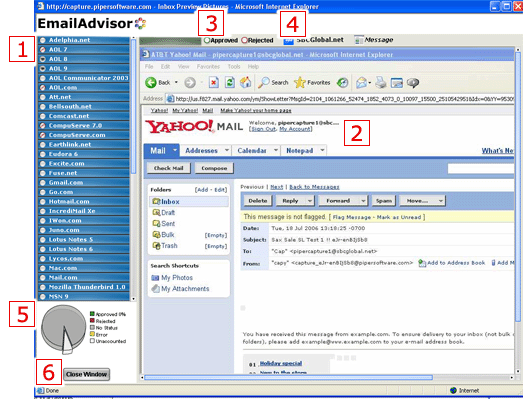Click the Back arrow icon in the toolbar

[151, 82]
